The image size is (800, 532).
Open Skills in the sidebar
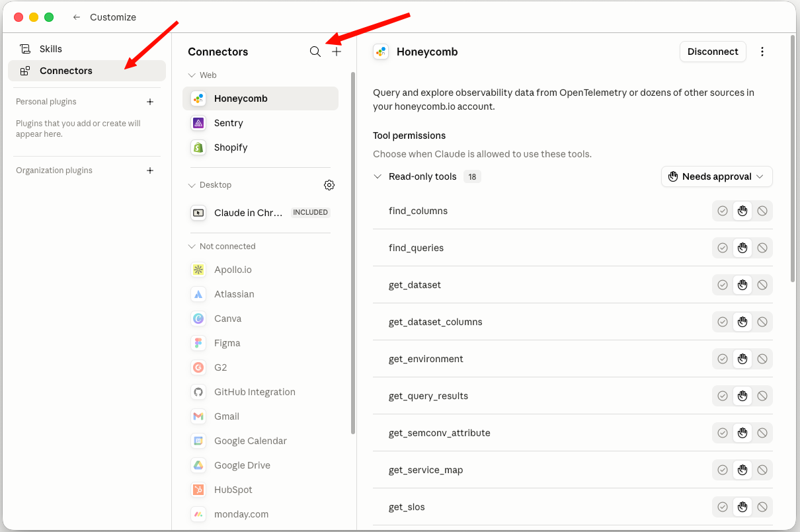(x=87, y=49)
